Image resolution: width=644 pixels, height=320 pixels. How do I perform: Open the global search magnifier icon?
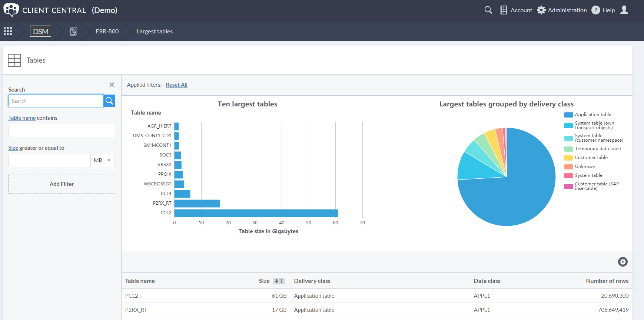[x=488, y=10]
